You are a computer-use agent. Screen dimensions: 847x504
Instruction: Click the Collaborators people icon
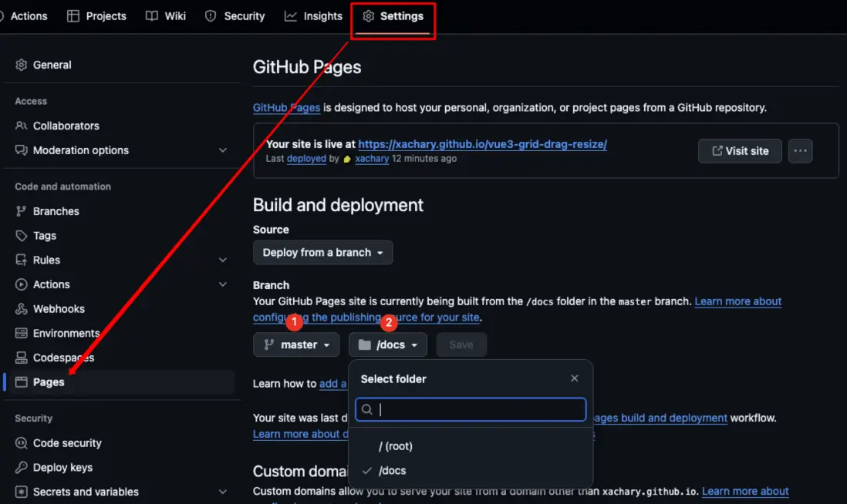[x=22, y=126]
